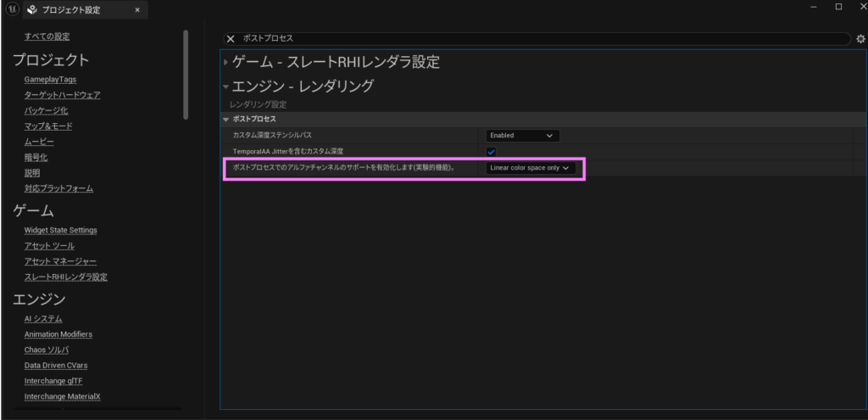Viewport: 868px width, 420px height.
Task: Collapse the ポストプロセス category header
Action: click(225, 119)
